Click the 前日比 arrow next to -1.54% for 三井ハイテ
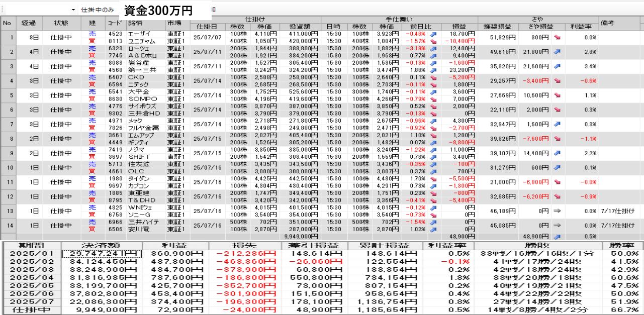 (x=433, y=222)
